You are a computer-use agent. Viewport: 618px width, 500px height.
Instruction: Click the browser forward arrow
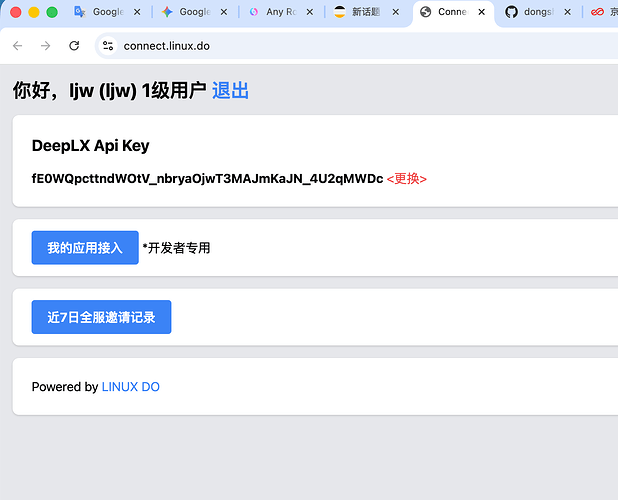tap(46, 46)
